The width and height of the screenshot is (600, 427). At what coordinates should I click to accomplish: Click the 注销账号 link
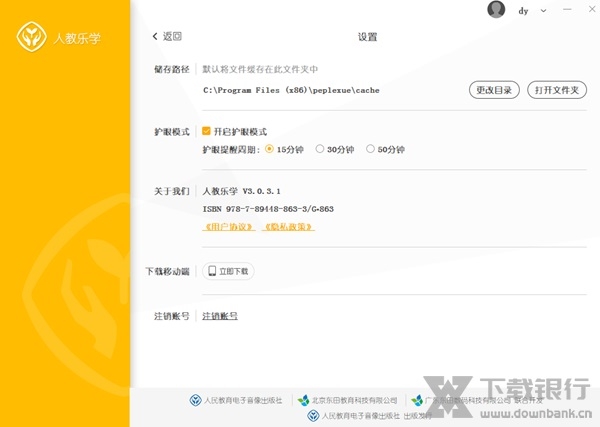click(220, 316)
